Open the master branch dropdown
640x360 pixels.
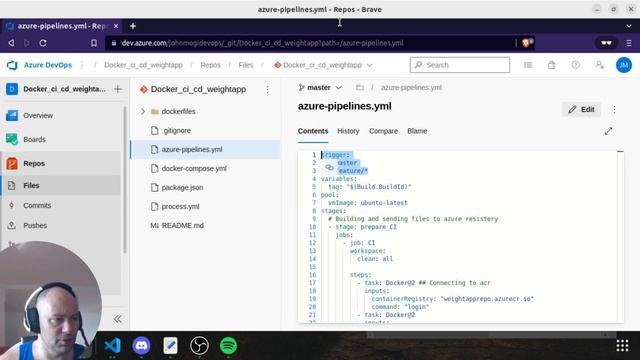coord(320,87)
